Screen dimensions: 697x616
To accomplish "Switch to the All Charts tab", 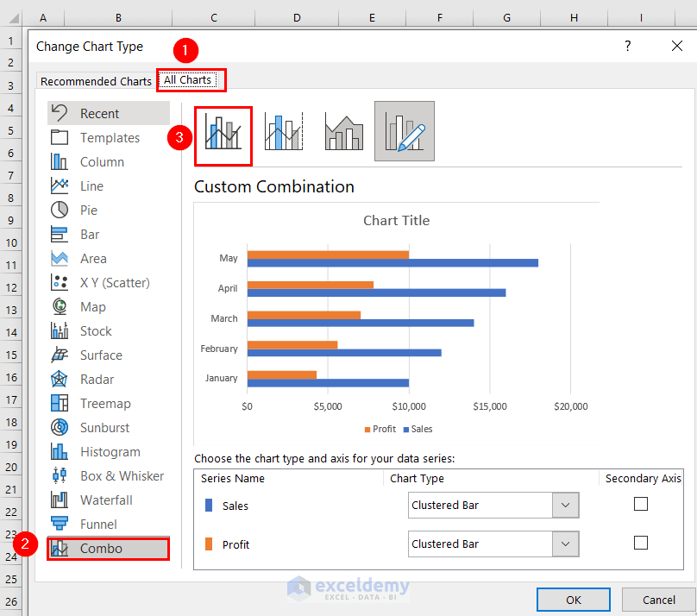I will point(190,79).
